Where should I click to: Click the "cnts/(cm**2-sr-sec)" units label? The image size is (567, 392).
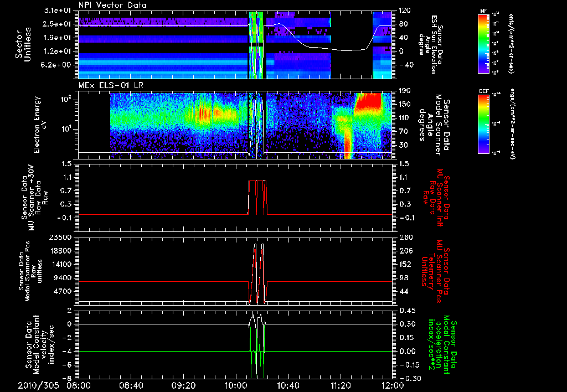pos(511,43)
